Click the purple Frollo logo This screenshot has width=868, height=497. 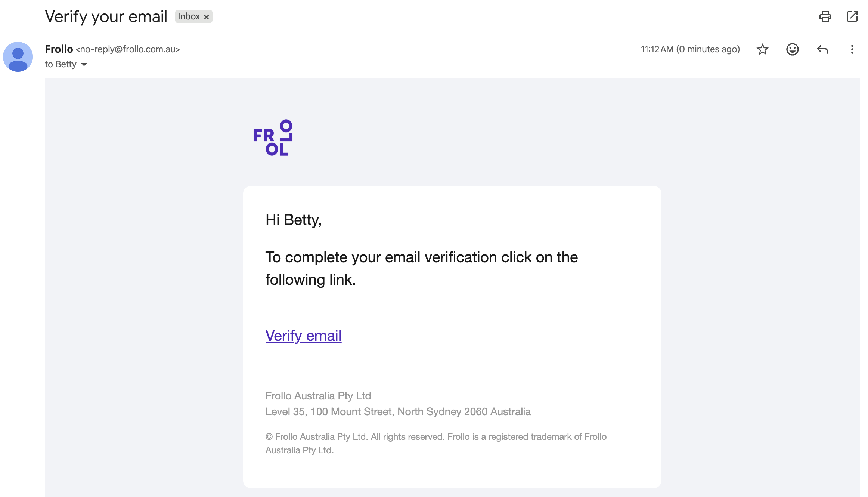point(273,138)
